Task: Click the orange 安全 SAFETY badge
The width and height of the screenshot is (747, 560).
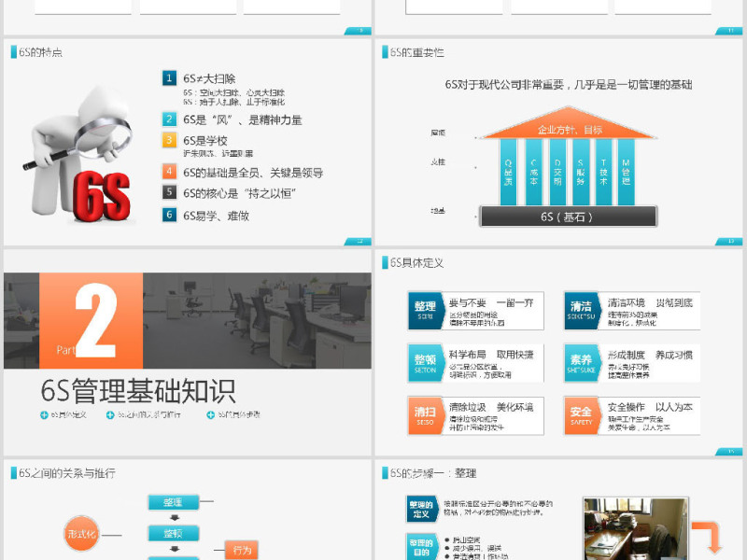Action: 581,416
